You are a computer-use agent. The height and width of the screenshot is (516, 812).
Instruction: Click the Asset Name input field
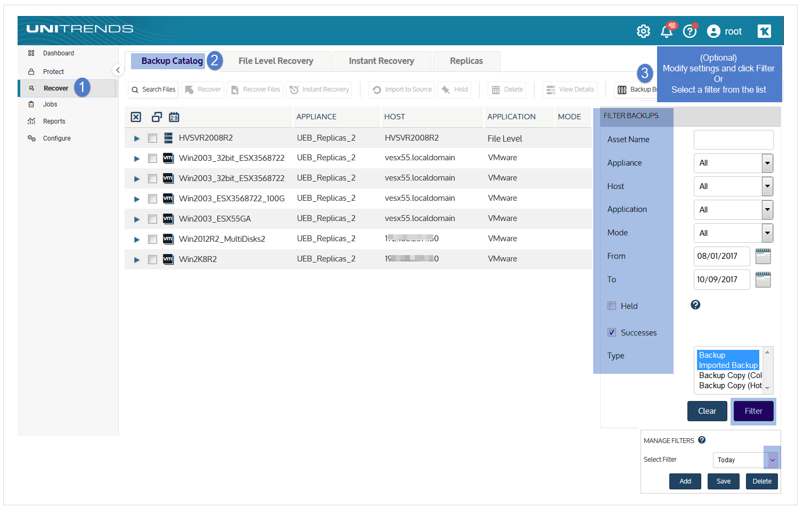tap(733, 140)
